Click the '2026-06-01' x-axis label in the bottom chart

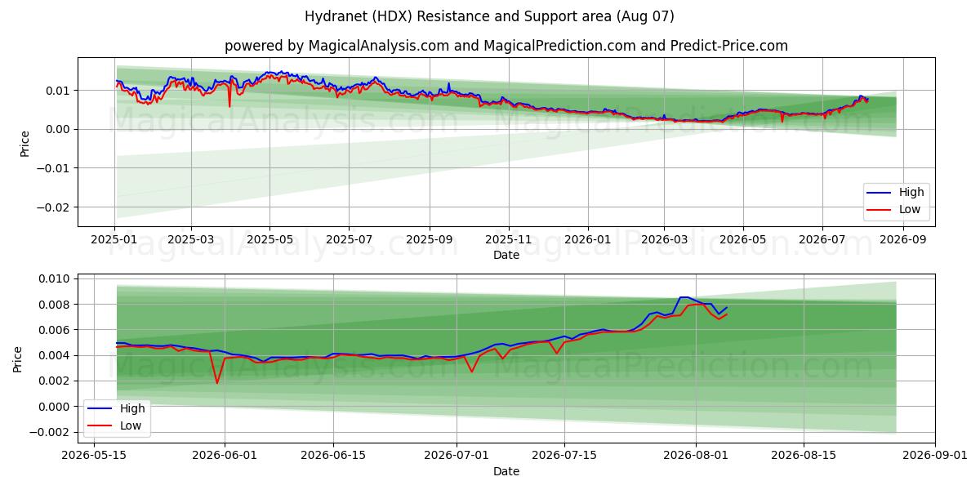pyautogui.click(x=225, y=457)
